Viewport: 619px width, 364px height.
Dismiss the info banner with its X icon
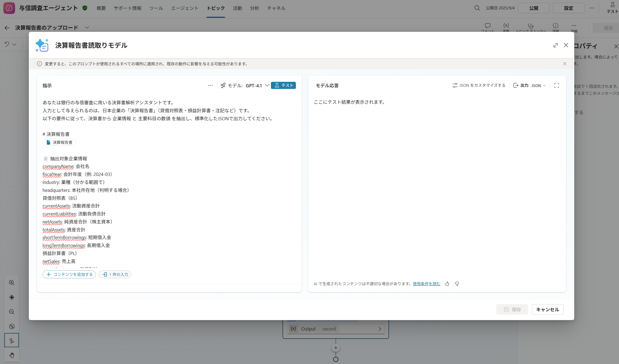(565, 64)
